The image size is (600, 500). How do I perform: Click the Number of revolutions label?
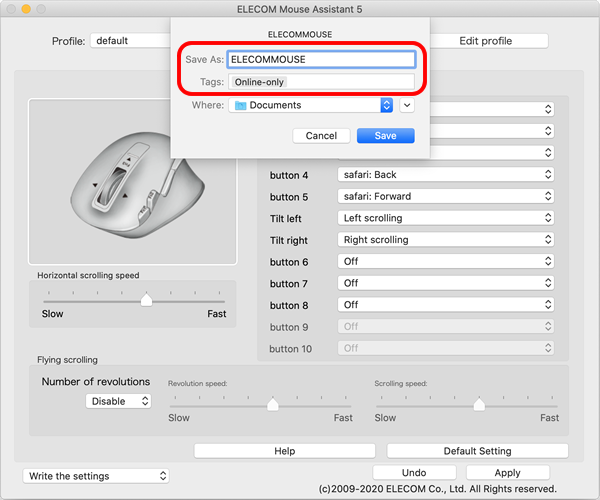[x=96, y=381]
